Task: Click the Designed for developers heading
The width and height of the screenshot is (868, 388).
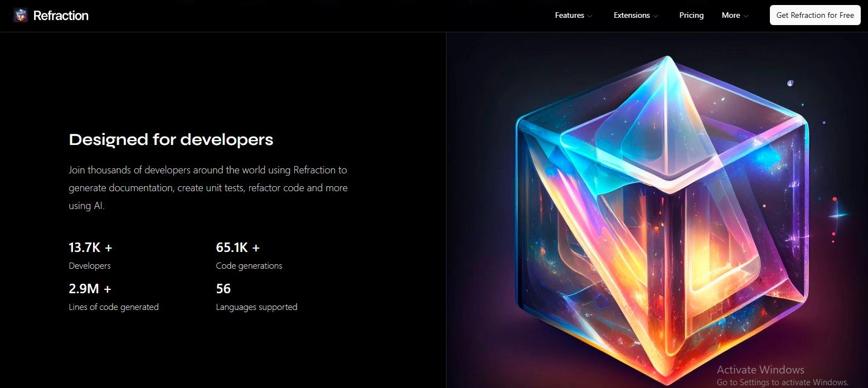Action: point(171,139)
